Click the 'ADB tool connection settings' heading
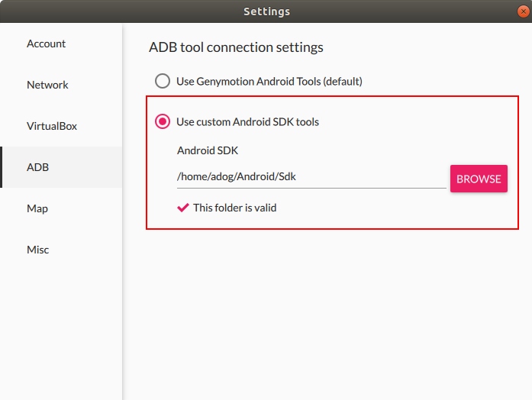 pyautogui.click(x=236, y=47)
